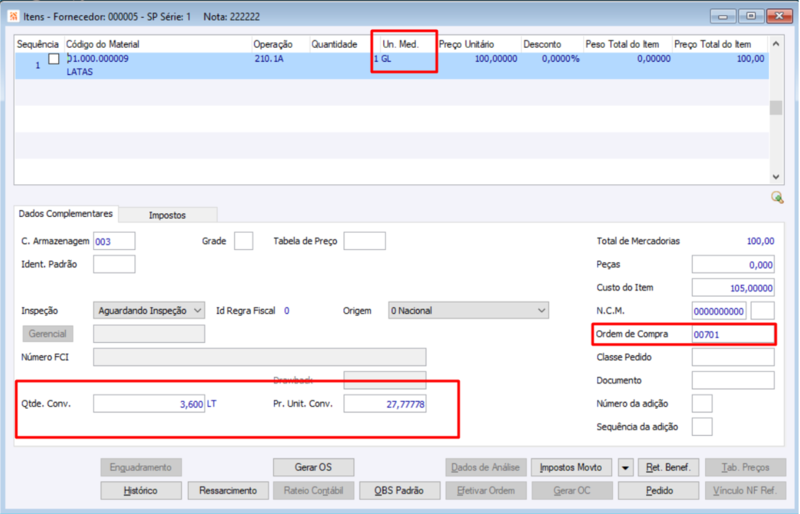Click the scroll-up arrow of the items grid
This screenshot has width=800, height=514.
[x=776, y=44]
